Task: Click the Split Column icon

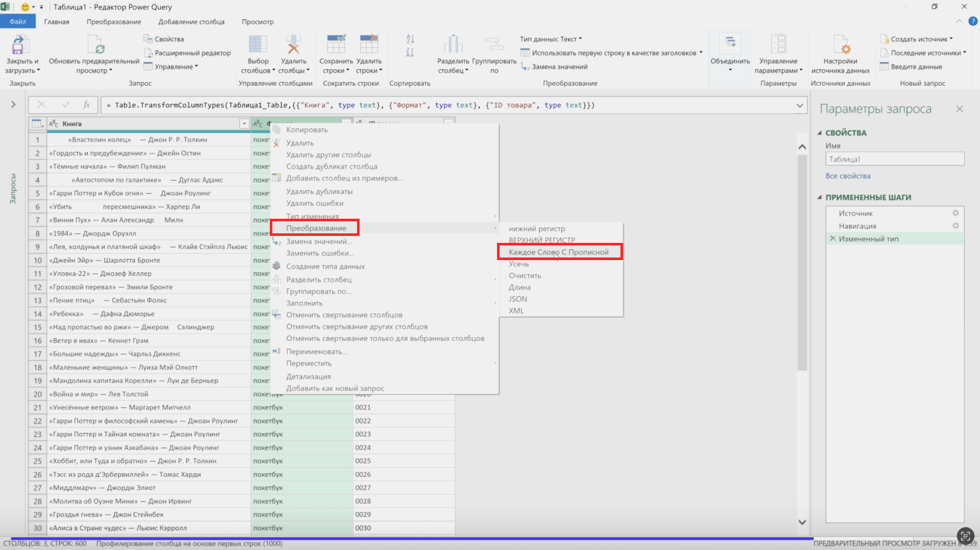Action: tap(453, 45)
